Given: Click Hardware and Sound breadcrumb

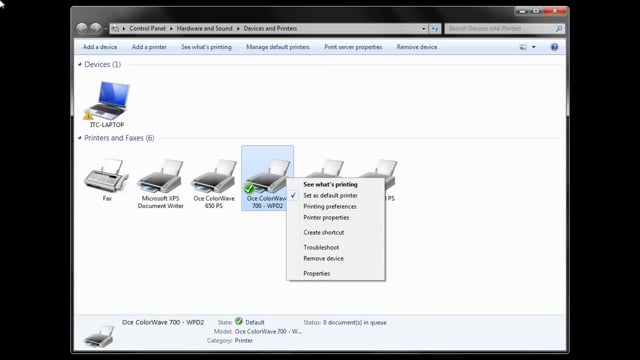Looking at the screenshot, I should click(204, 29).
